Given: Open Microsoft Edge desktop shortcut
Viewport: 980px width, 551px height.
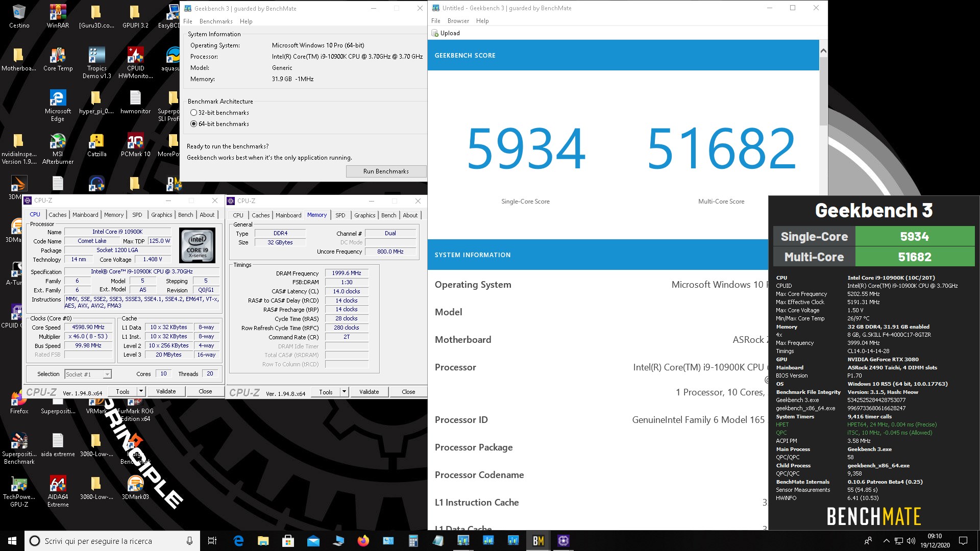Looking at the screenshot, I should click(x=58, y=106).
